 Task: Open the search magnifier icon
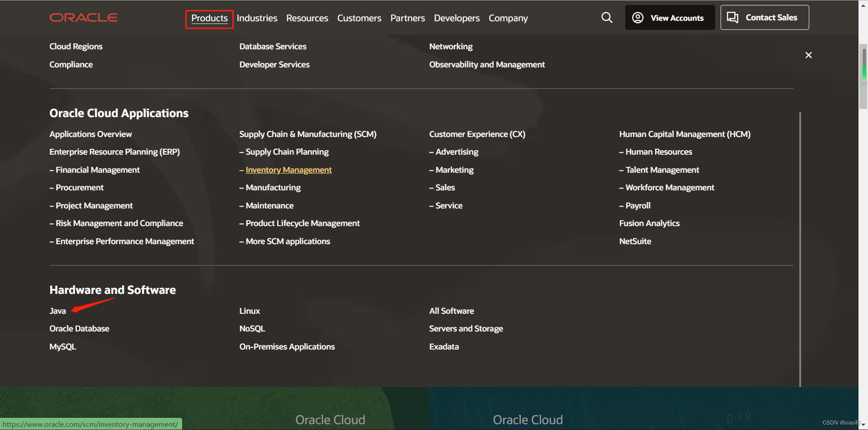point(607,18)
